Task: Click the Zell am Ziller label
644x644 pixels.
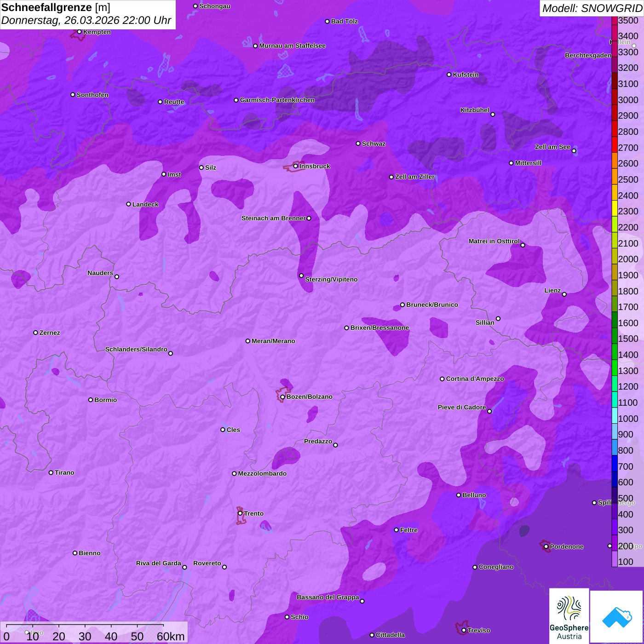Action: click(415, 177)
